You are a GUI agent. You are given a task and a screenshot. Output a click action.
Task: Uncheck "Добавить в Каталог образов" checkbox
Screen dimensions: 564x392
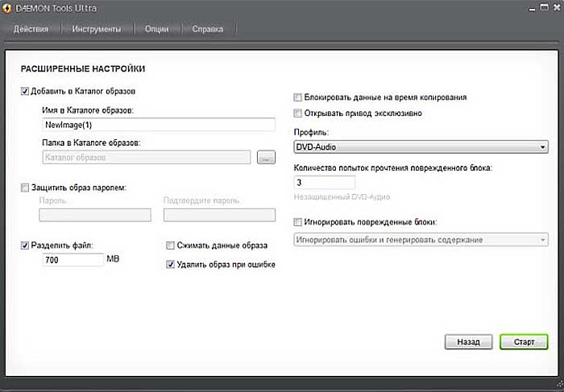point(24,91)
